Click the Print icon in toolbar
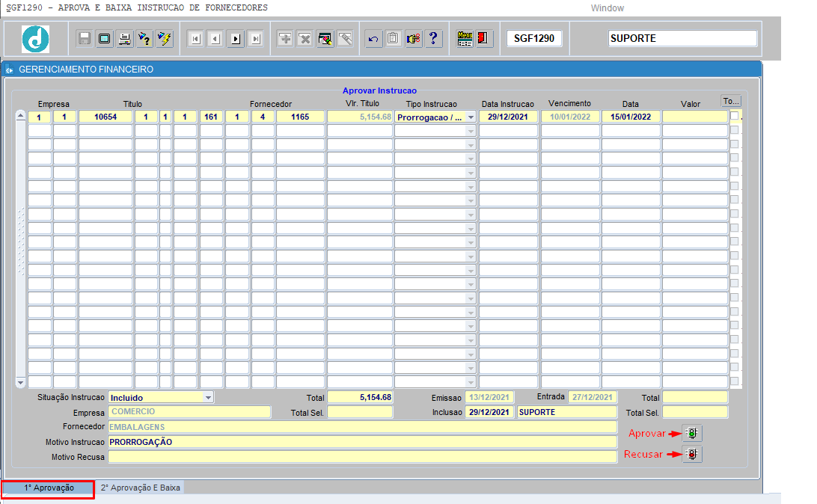Viewport: 817px width, 504px height. coord(124,39)
